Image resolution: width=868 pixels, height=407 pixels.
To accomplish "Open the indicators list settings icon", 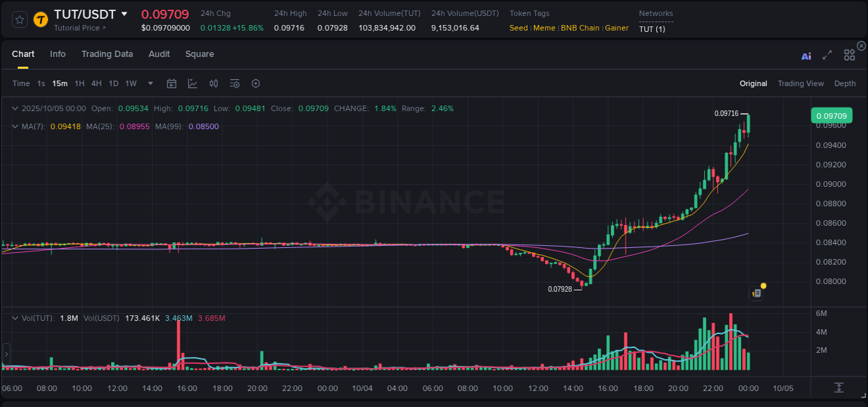I will tap(235, 83).
